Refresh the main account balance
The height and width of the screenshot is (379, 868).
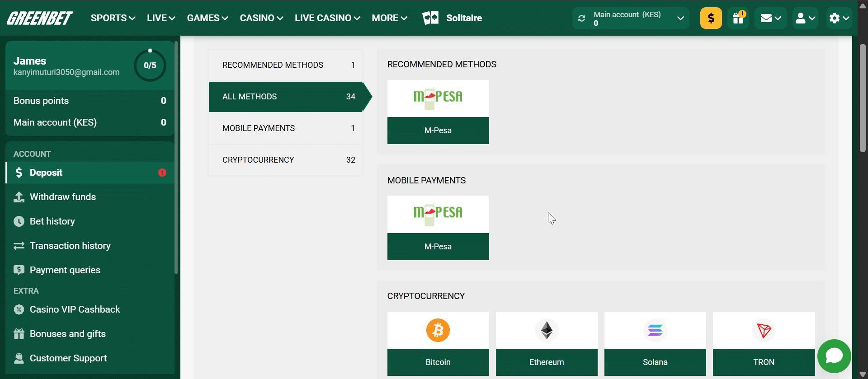[581, 19]
